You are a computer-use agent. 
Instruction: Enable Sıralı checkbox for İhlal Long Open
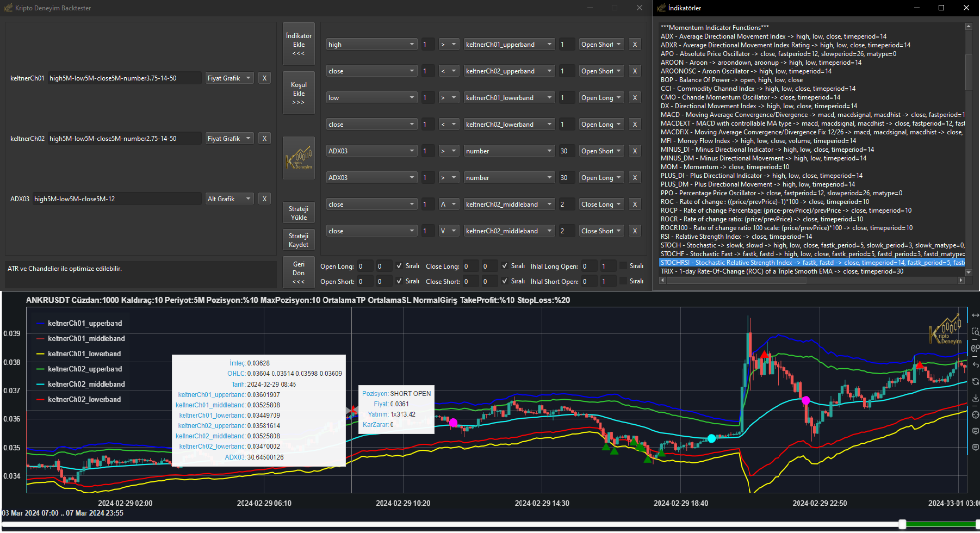[623, 266]
